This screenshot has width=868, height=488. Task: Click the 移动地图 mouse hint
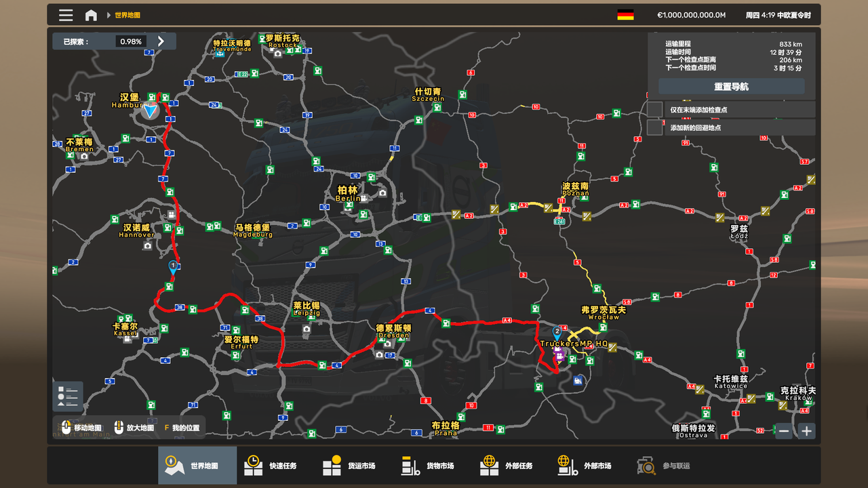(x=81, y=428)
